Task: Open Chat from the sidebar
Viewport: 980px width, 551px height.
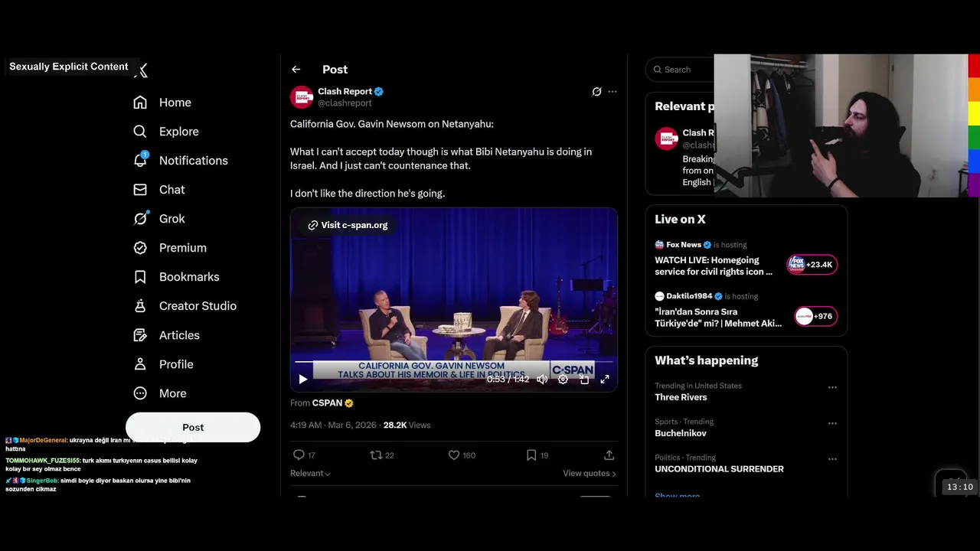Action: tap(159, 190)
